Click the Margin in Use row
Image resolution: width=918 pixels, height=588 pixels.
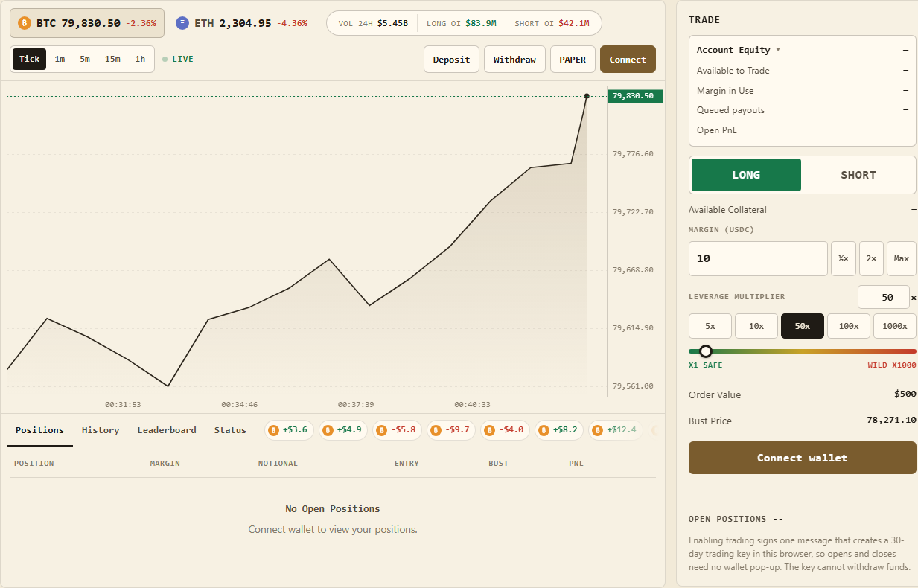tap(803, 91)
